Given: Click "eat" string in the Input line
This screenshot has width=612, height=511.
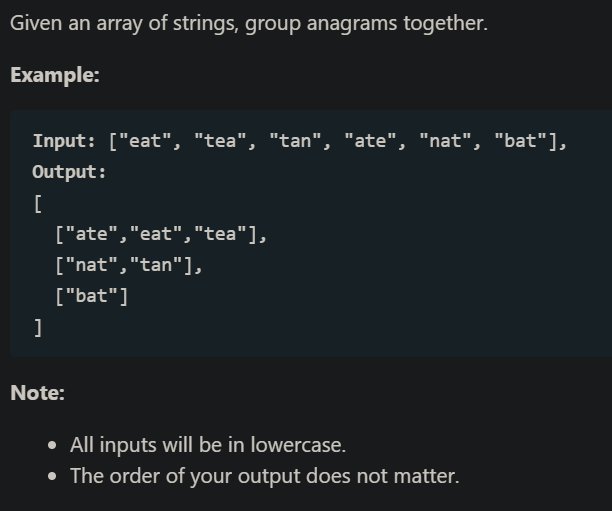Looking at the screenshot, I should click(145, 141).
